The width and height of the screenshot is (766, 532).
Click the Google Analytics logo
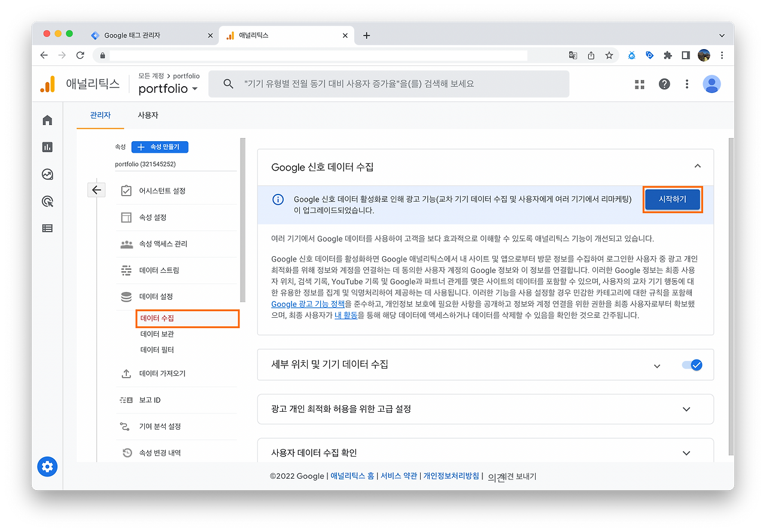click(47, 84)
